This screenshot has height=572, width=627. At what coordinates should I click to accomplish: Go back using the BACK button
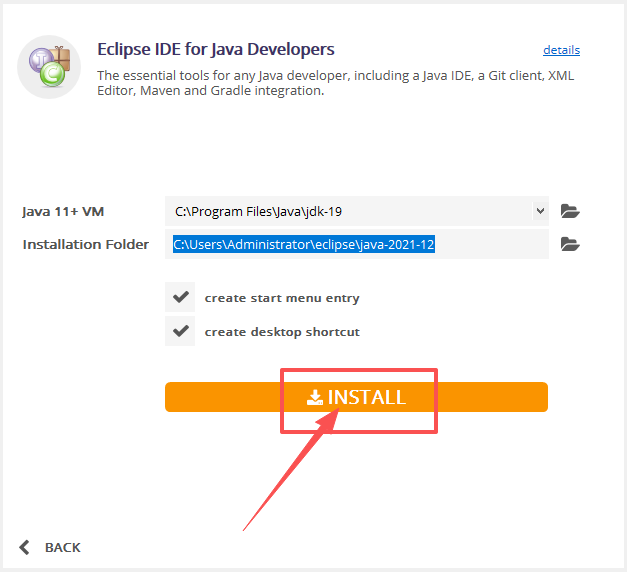pyautogui.click(x=50, y=547)
